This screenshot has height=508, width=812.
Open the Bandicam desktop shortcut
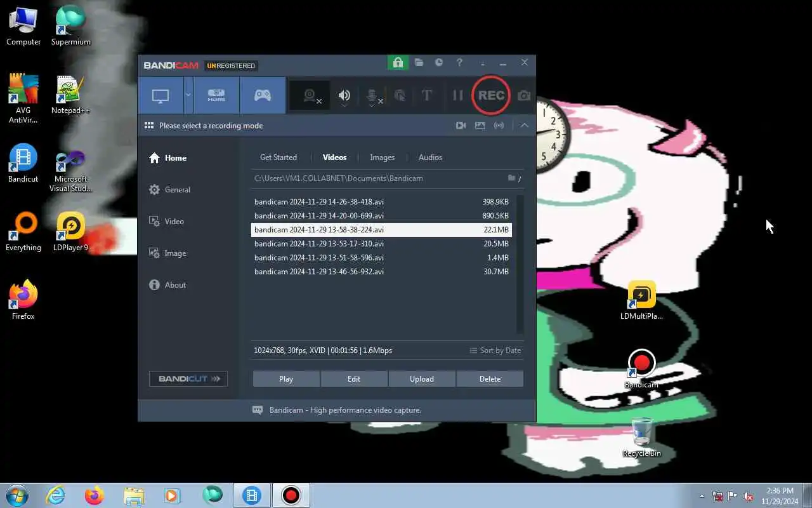point(641,369)
